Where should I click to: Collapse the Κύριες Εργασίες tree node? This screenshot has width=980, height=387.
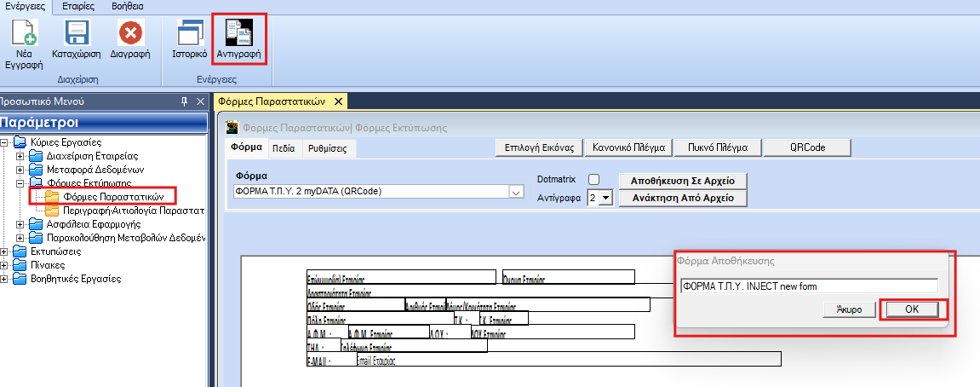(x=6, y=142)
